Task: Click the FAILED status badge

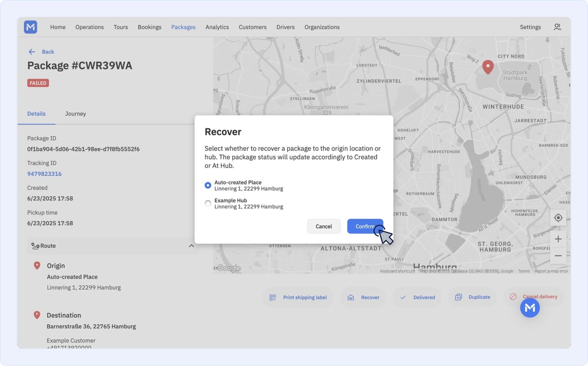Action: tap(38, 83)
